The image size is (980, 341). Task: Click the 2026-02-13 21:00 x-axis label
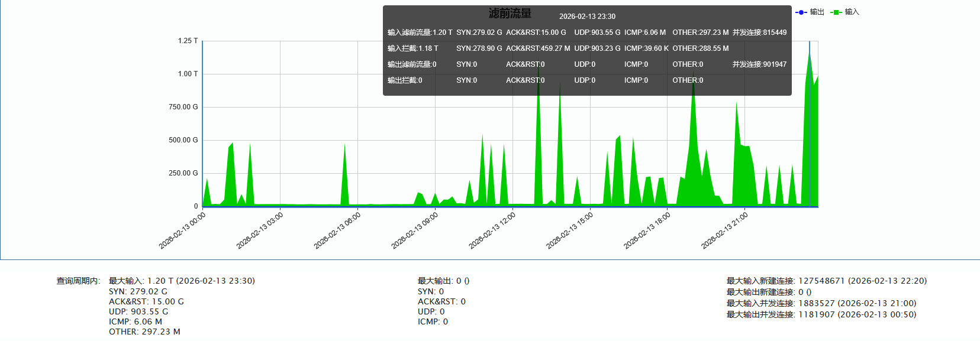tap(726, 230)
